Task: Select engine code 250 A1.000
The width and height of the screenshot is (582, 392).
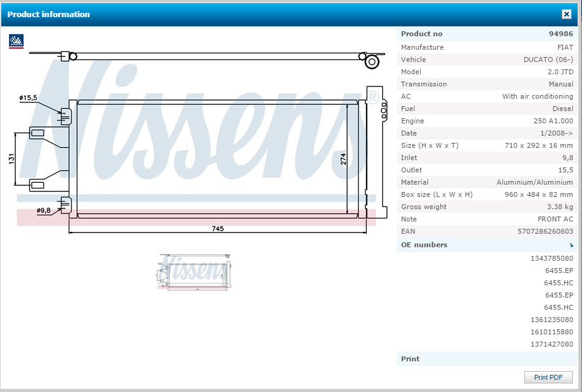Action: click(x=553, y=121)
